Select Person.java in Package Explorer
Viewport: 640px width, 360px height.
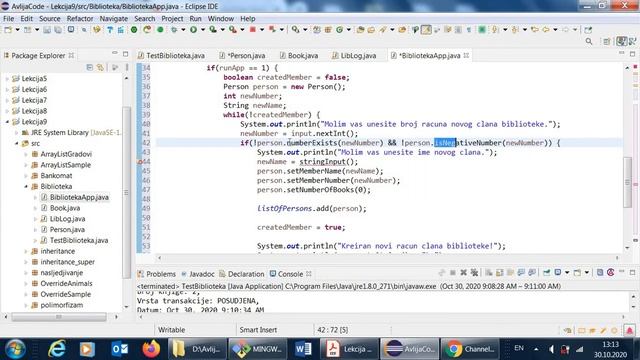[67, 230]
